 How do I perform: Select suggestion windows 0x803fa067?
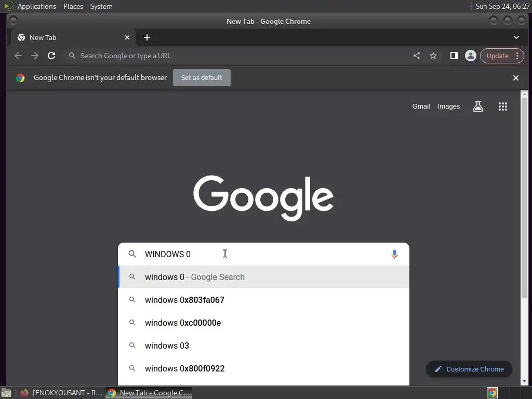coord(263,300)
